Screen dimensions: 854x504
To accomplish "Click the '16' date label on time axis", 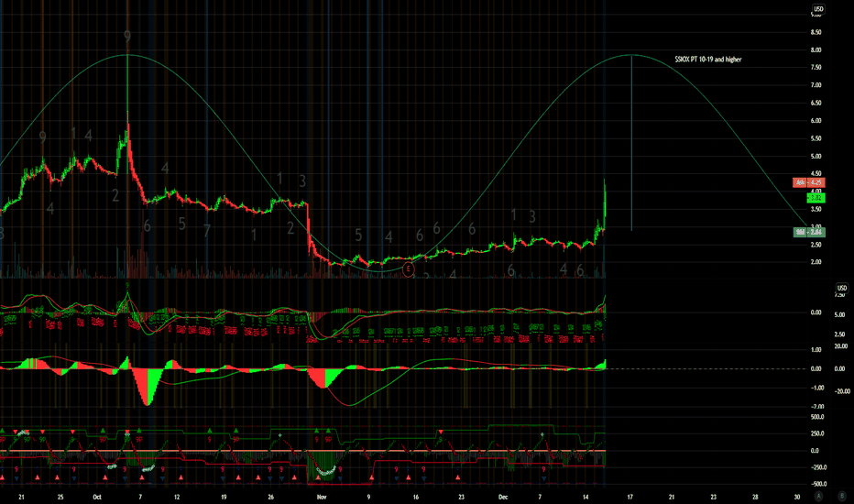I will tap(416, 497).
